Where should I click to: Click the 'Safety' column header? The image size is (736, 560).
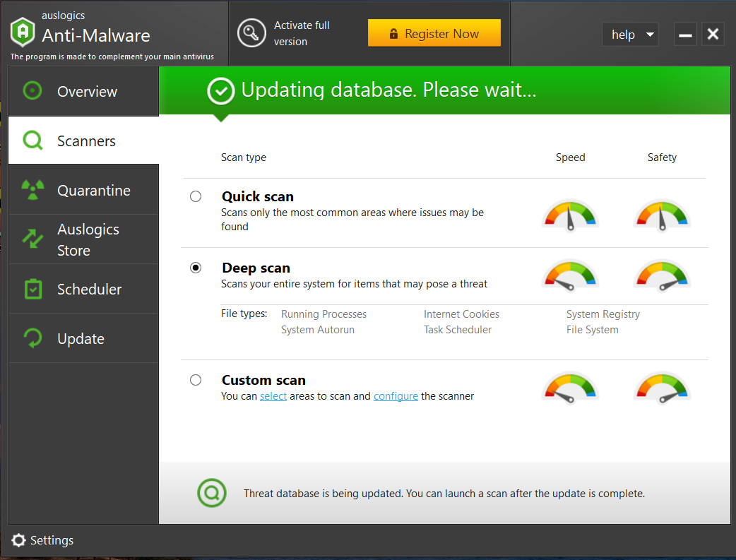[x=662, y=157]
